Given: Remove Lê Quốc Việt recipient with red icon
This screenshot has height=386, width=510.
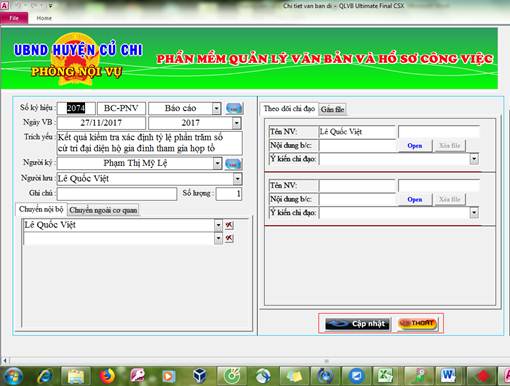Looking at the screenshot, I should point(229,225).
